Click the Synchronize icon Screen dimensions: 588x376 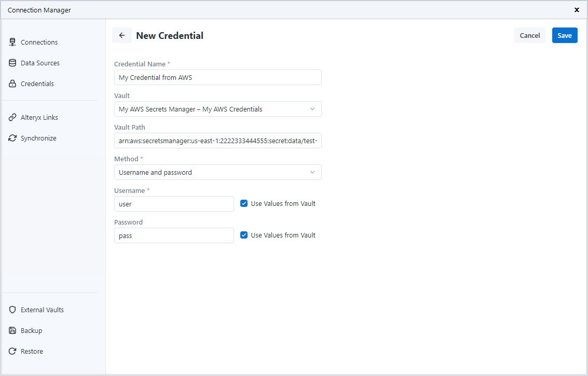pyautogui.click(x=12, y=138)
